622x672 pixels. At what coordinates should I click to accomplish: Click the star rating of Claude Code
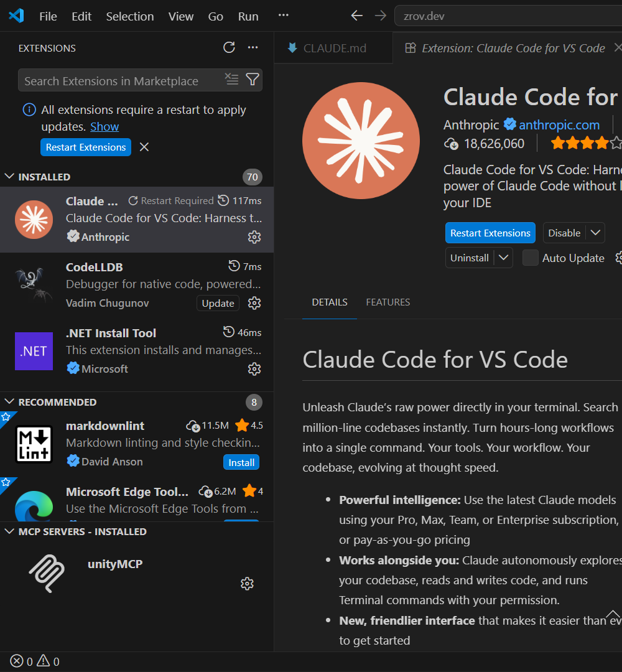586,142
